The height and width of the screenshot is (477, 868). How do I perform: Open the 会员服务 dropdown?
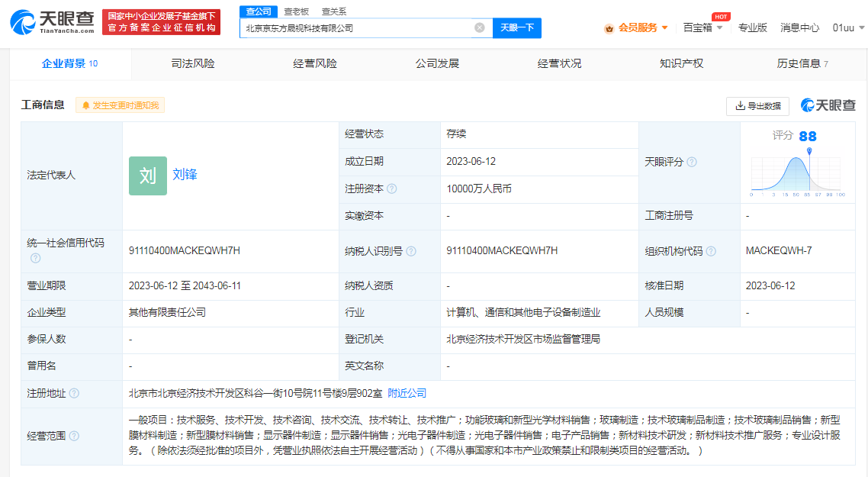click(x=643, y=27)
